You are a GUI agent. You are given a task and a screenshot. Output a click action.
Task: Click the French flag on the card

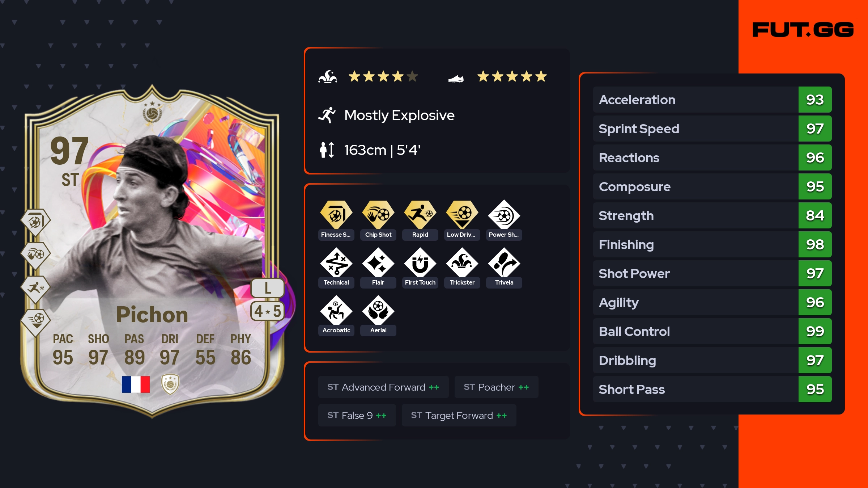point(136,384)
